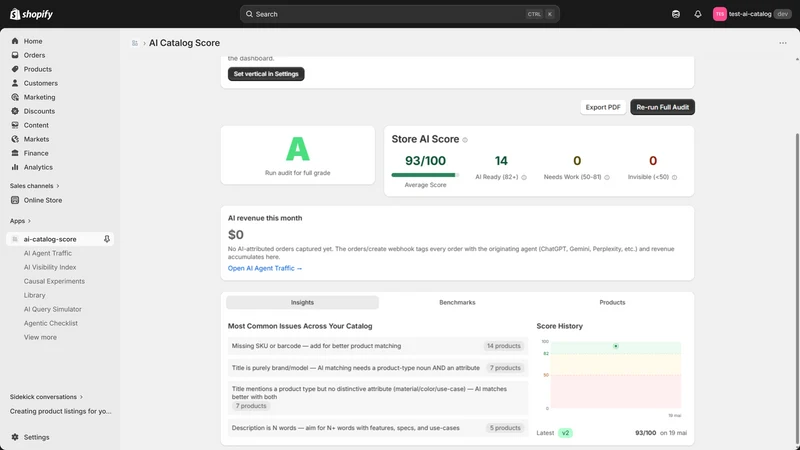Screen dimensions: 800x450
Task: Show info for Invisible (<50)
Action: pos(674,178)
